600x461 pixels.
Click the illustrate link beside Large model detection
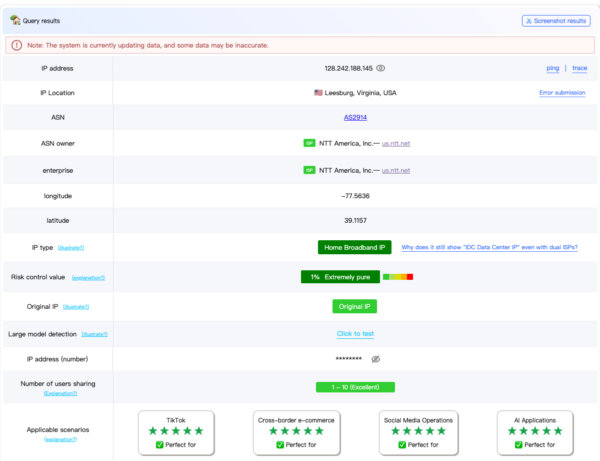[x=95, y=334]
